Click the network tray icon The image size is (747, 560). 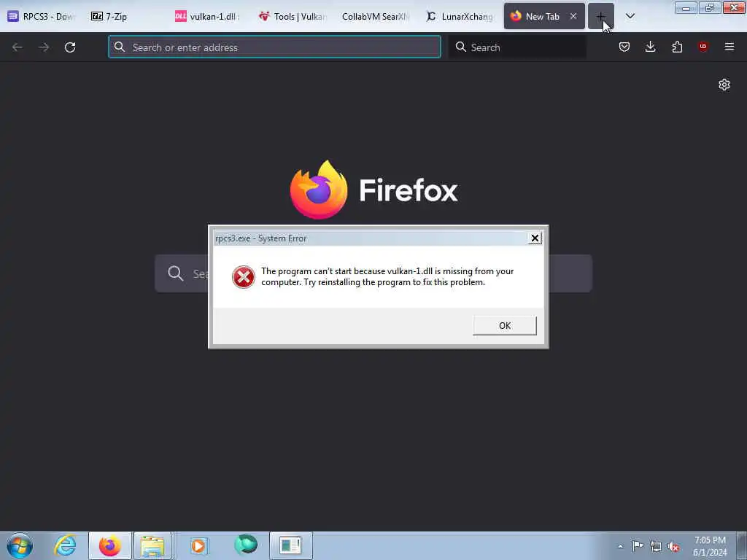click(x=656, y=547)
